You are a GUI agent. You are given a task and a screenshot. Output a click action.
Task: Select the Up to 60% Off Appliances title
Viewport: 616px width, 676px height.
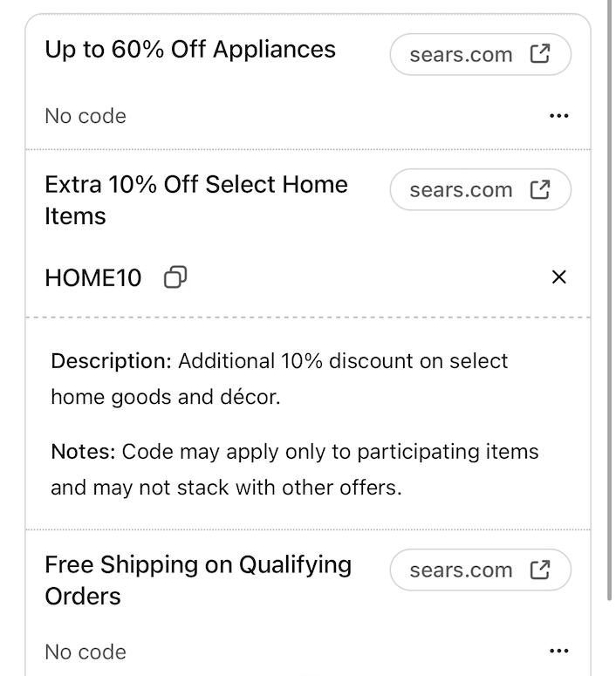click(x=190, y=49)
